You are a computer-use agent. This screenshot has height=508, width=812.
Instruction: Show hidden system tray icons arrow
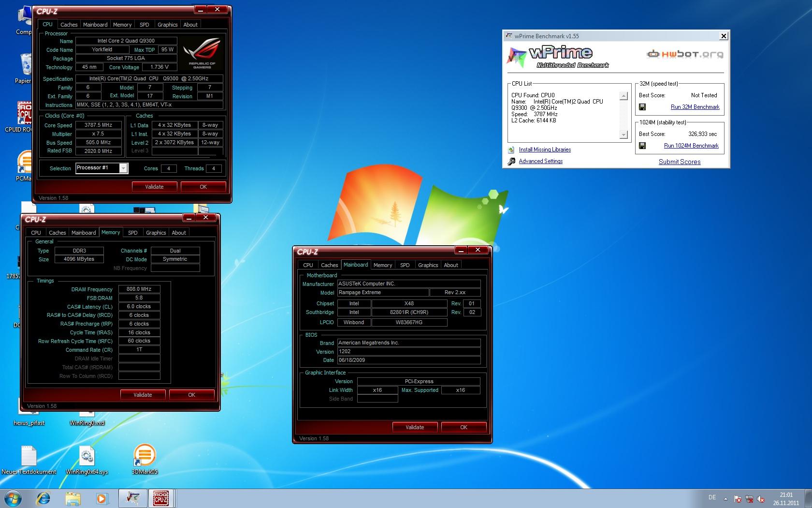[725, 499]
